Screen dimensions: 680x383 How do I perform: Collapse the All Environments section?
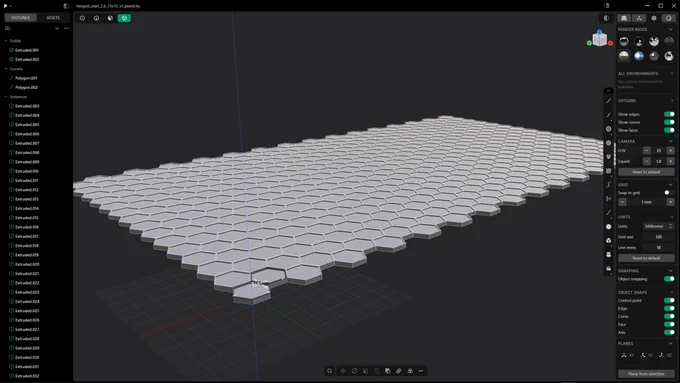click(672, 74)
